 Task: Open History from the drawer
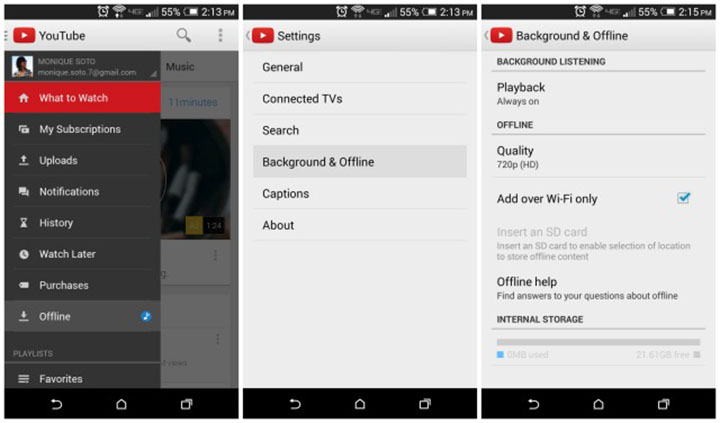pos(83,223)
